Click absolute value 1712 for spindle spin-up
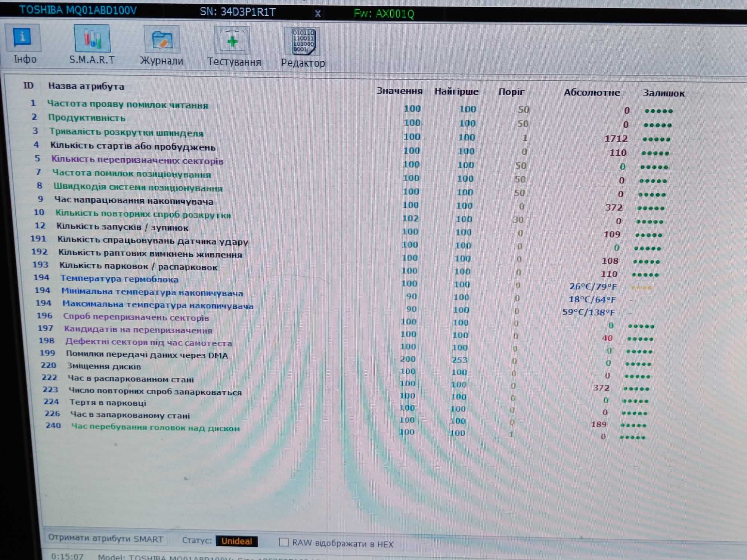 (x=616, y=139)
